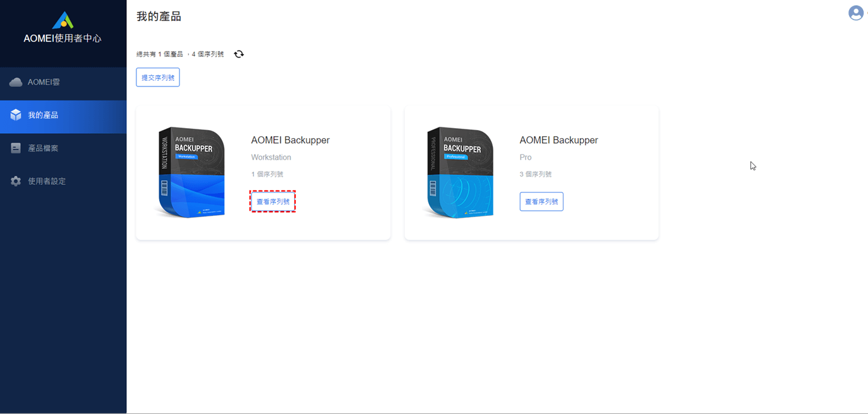Screen dimensions: 868x414
Task: Go to 產品檔案 section
Action: (x=63, y=148)
